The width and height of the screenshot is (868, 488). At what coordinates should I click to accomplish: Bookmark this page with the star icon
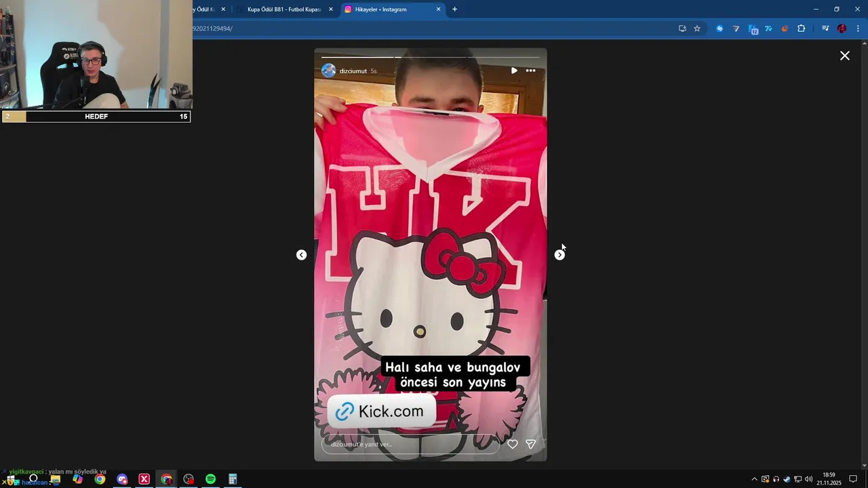coord(696,28)
